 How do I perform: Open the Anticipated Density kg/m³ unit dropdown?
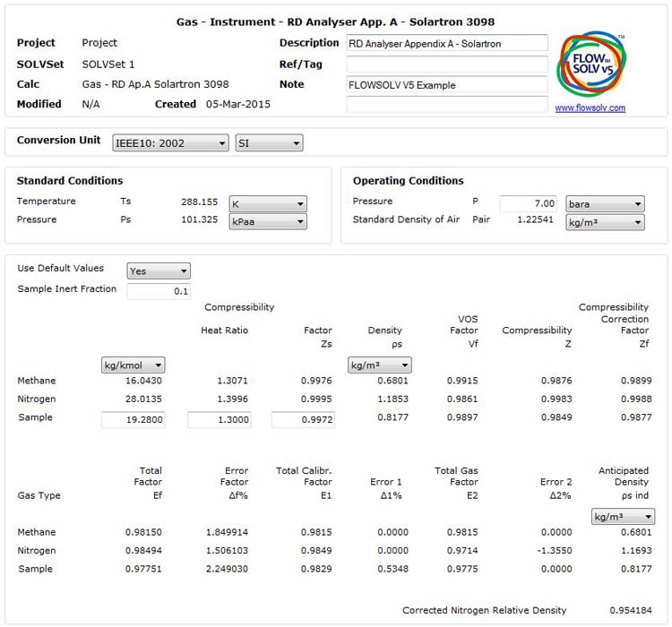point(623,517)
